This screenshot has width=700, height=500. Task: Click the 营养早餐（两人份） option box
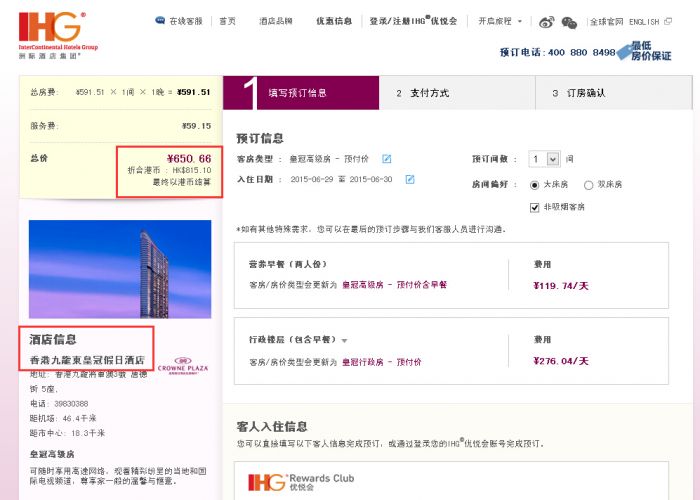click(451, 275)
